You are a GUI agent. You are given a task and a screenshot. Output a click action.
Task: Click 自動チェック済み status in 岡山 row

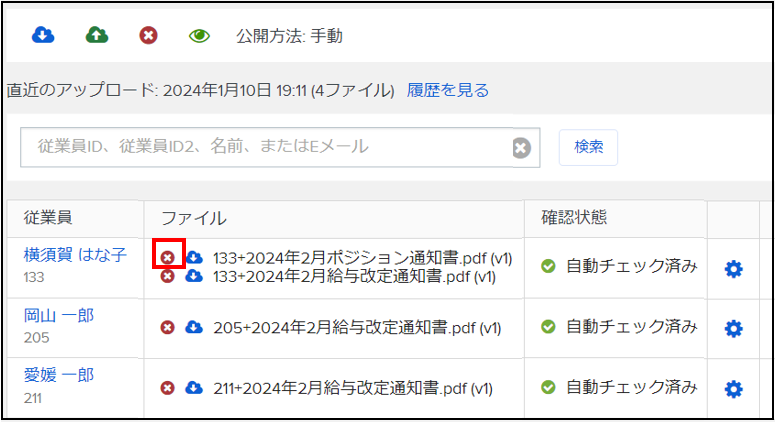tap(631, 327)
